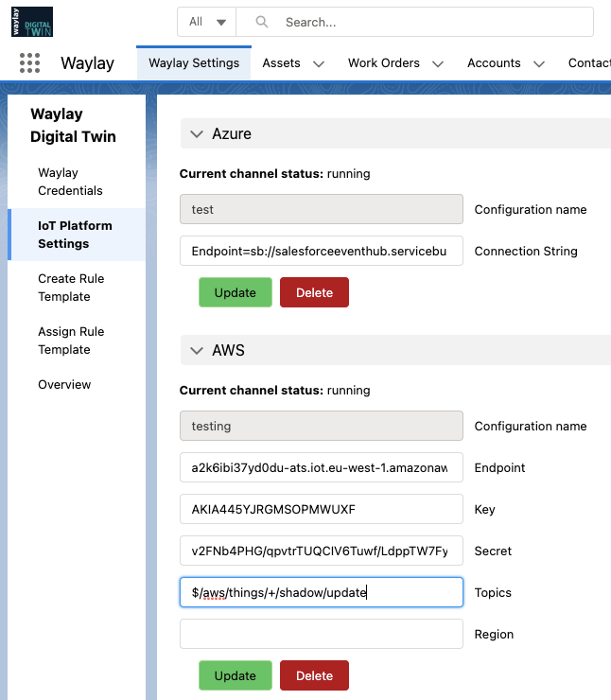Collapse the Azure section

[197, 134]
